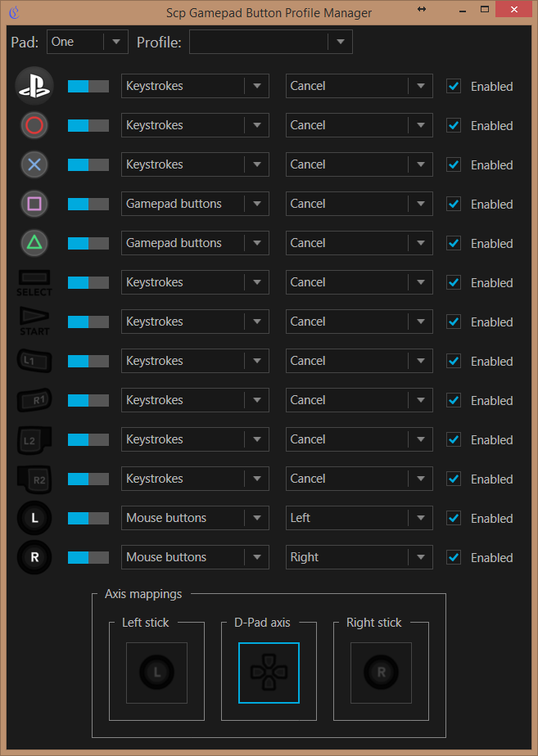Close the Profile Manager window

pyautogui.click(x=514, y=10)
